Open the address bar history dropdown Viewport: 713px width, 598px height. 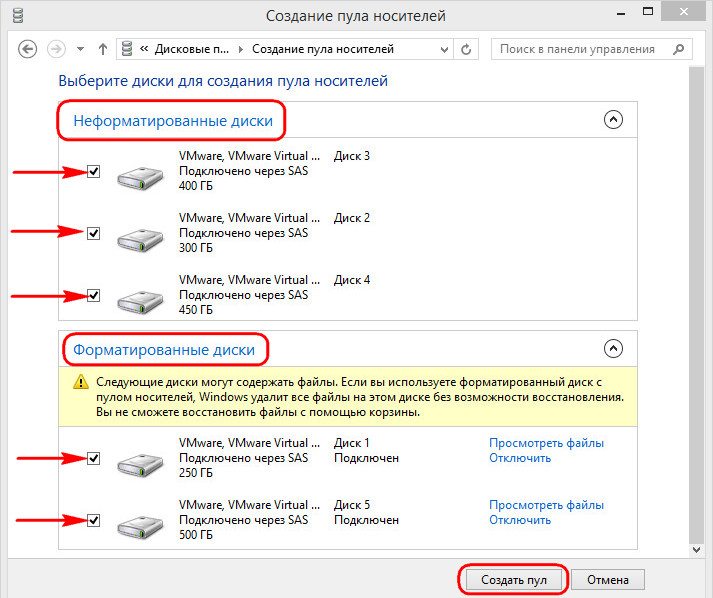(444, 49)
